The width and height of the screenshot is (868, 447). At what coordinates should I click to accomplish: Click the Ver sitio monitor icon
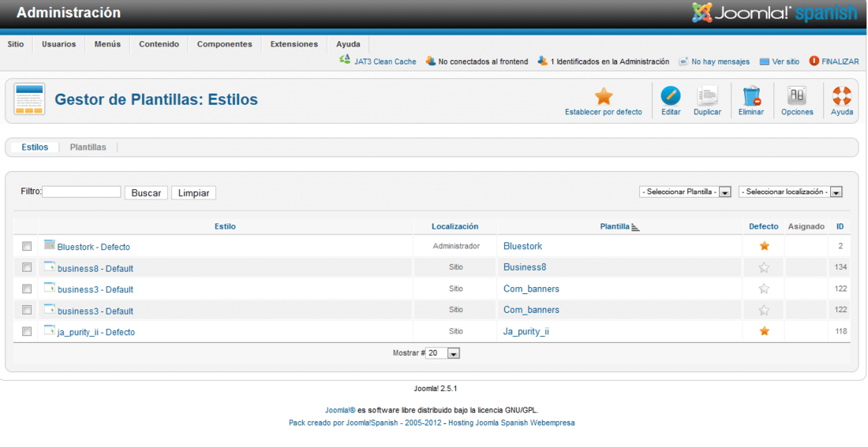tap(765, 61)
